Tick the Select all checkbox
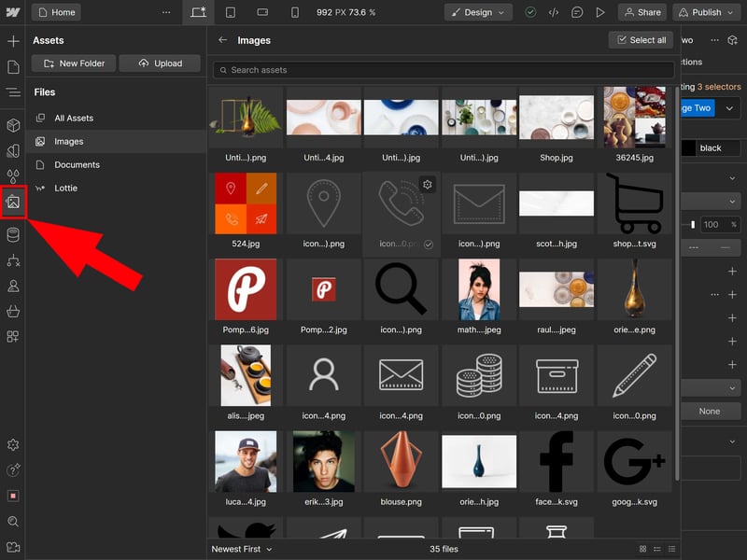The image size is (747, 560). tap(620, 40)
